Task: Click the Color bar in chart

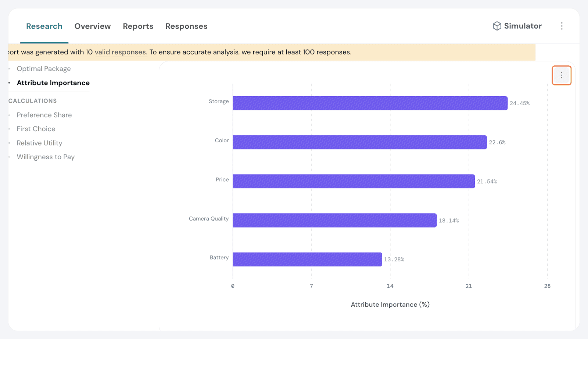Action: click(359, 142)
